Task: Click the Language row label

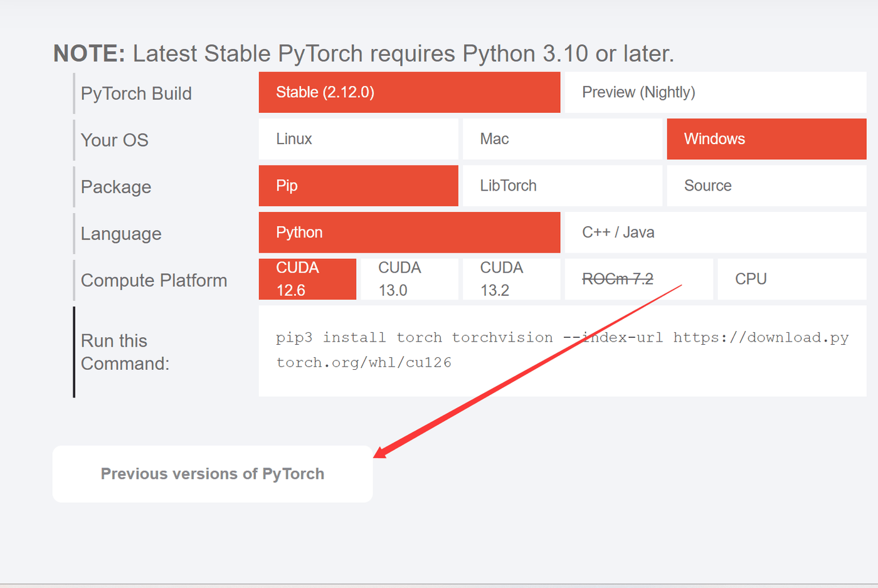Action: click(121, 234)
